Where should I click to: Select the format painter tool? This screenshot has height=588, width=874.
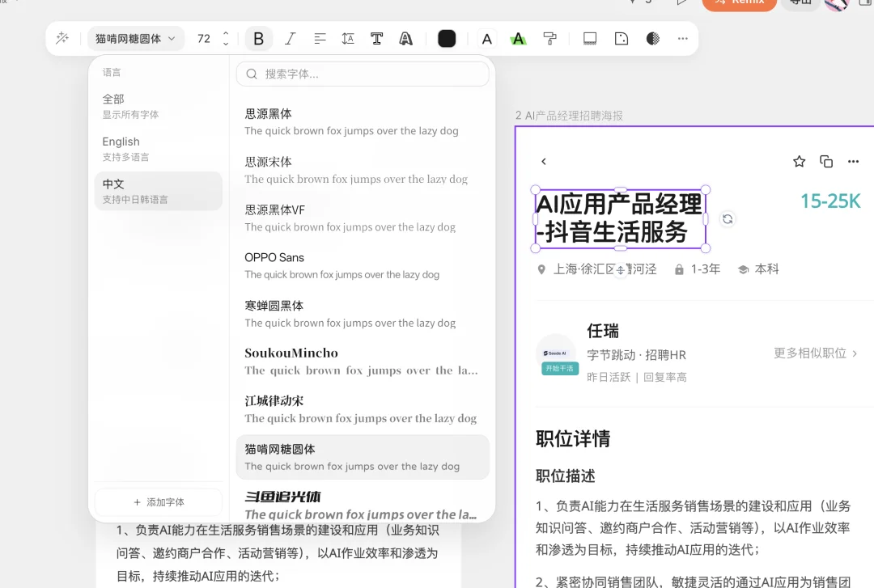[550, 38]
